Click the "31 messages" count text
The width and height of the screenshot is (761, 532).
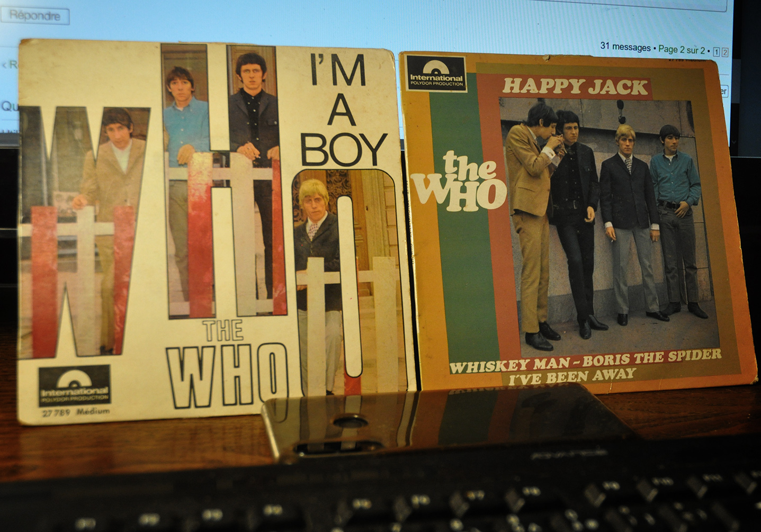pyautogui.click(x=625, y=47)
